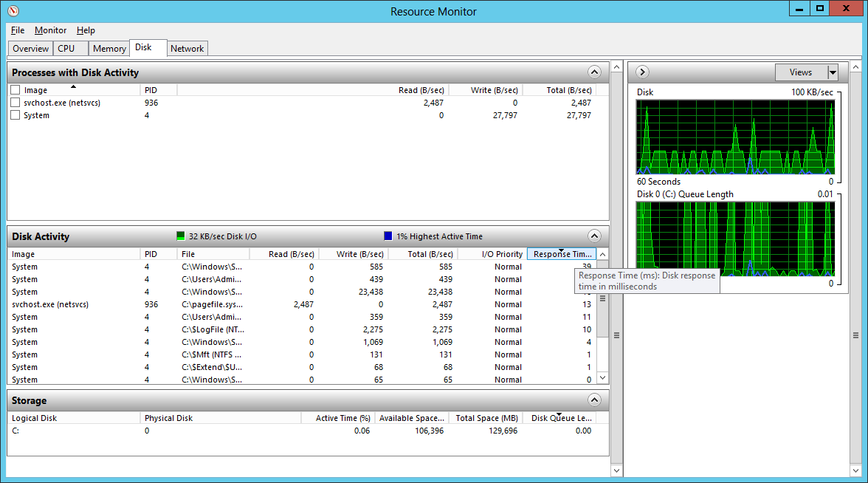Viewport: 868px width, 483px height.
Task: Switch to the Network tab
Action: point(187,49)
